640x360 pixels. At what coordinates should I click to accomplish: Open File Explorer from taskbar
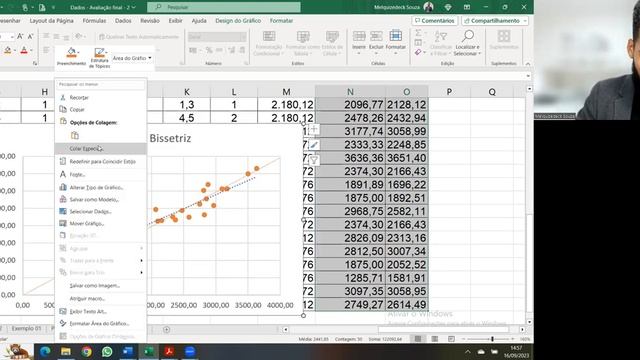pos(66,351)
